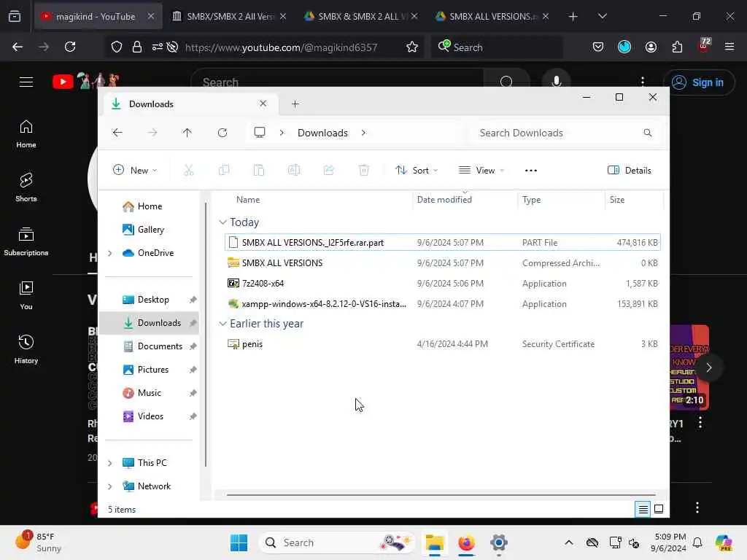Sort by Size column header
Viewport: 747px width, 560px height.
click(x=617, y=200)
